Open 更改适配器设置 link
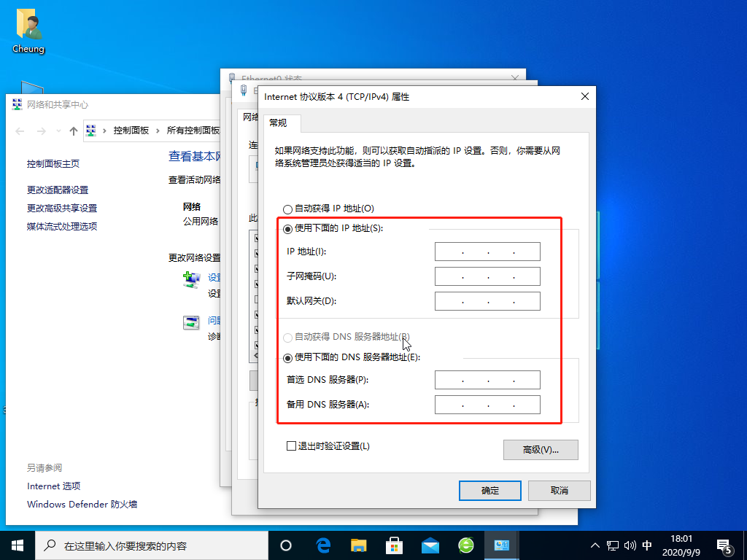747x560 pixels. point(58,190)
